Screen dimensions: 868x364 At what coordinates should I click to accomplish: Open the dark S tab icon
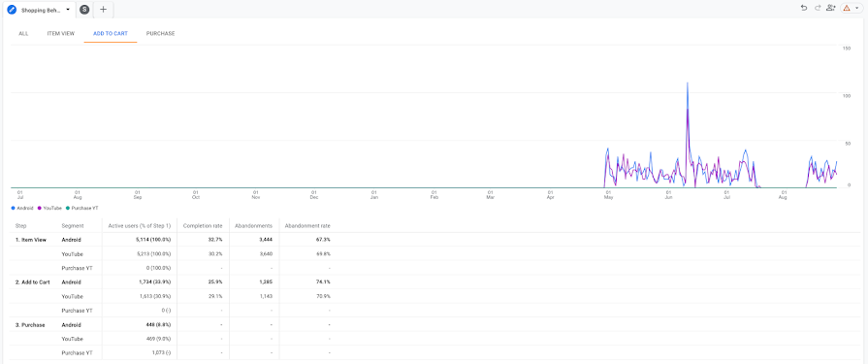tap(84, 10)
